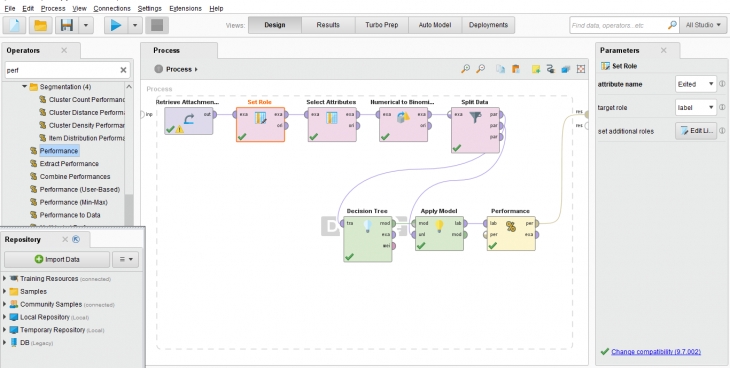The height and width of the screenshot is (368, 730).
Task: Open the Auto Model view
Action: click(435, 25)
